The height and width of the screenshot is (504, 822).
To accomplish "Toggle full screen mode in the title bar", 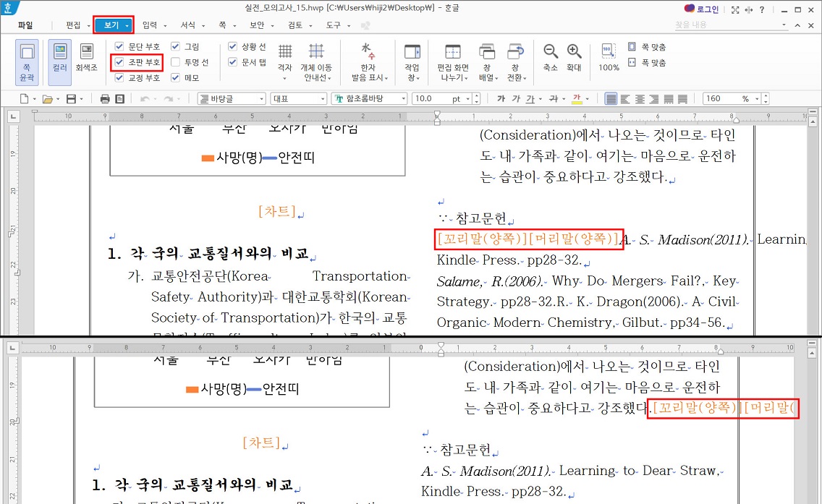I will (735, 9).
